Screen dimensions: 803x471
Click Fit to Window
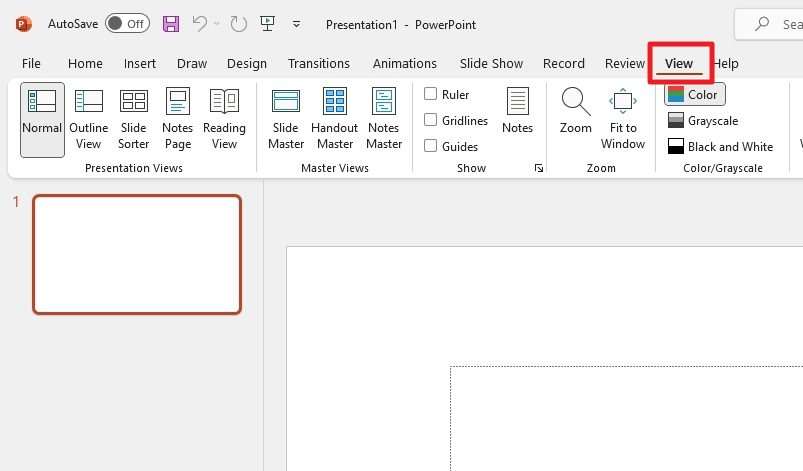pyautogui.click(x=623, y=120)
